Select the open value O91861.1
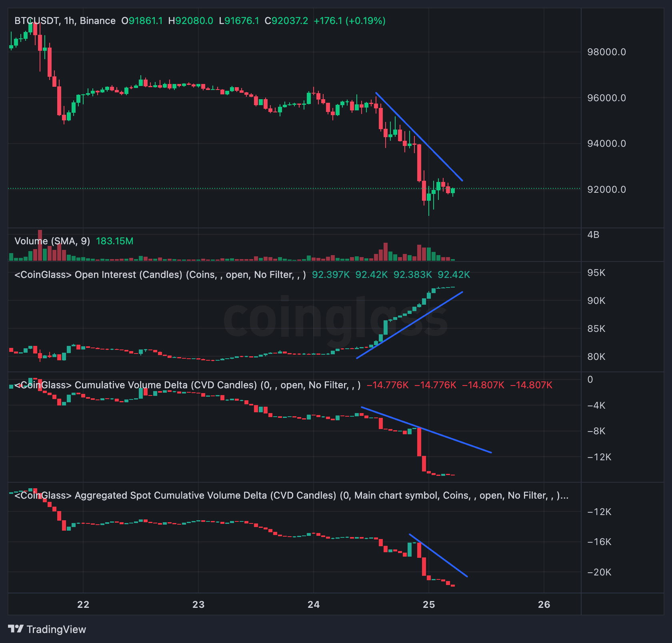672x643 pixels. (142, 21)
